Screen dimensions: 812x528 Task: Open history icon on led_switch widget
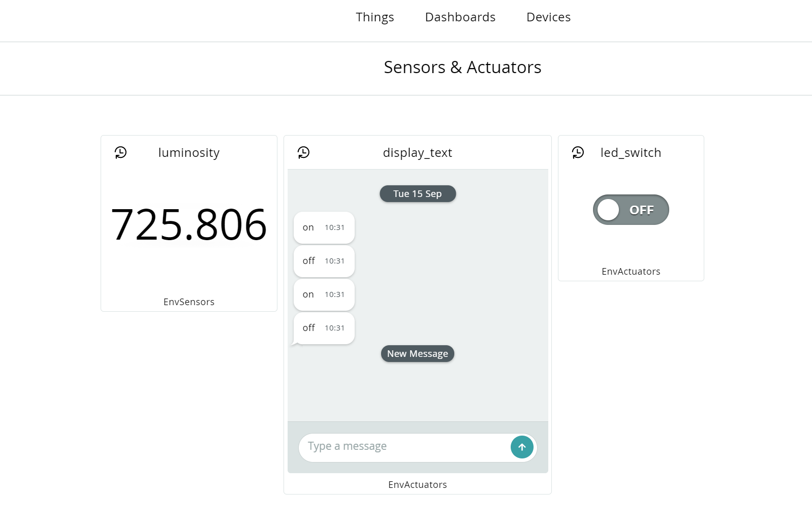[x=578, y=152]
